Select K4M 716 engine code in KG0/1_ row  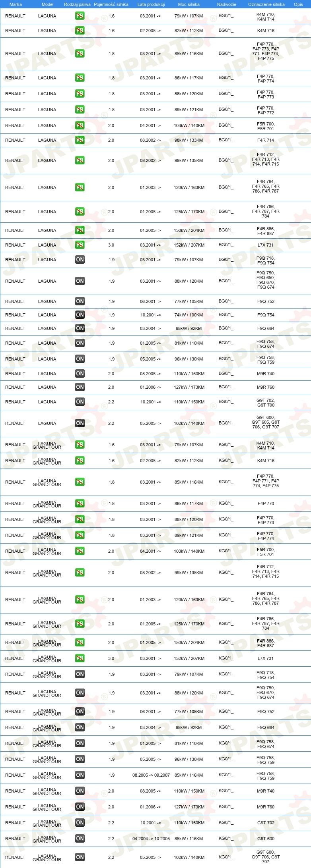click(x=266, y=461)
